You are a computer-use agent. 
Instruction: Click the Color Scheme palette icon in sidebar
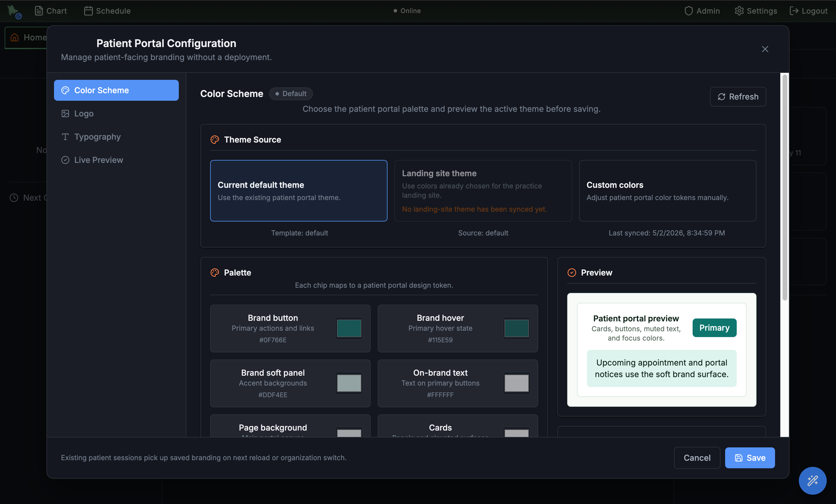click(65, 90)
